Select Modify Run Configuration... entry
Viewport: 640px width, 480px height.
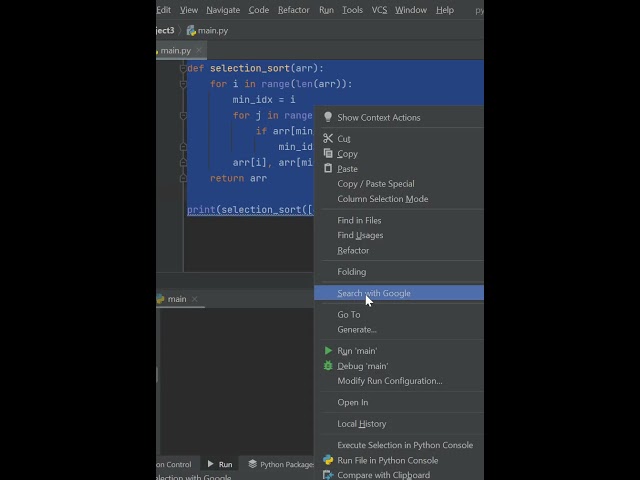click(399, 381)
